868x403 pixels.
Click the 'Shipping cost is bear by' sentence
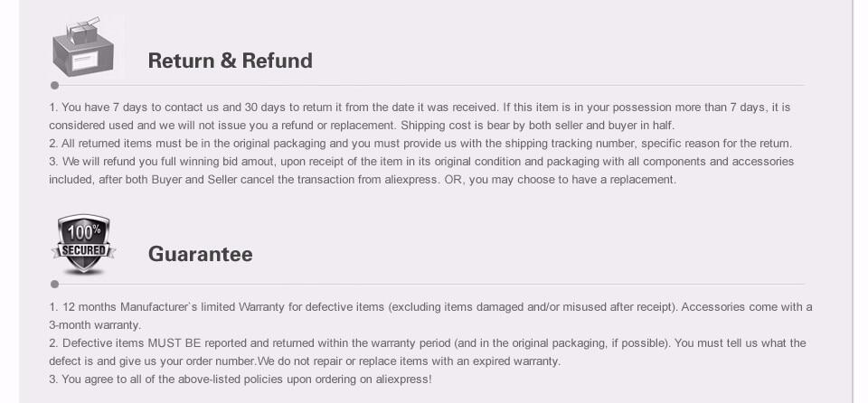coord(537,125)
